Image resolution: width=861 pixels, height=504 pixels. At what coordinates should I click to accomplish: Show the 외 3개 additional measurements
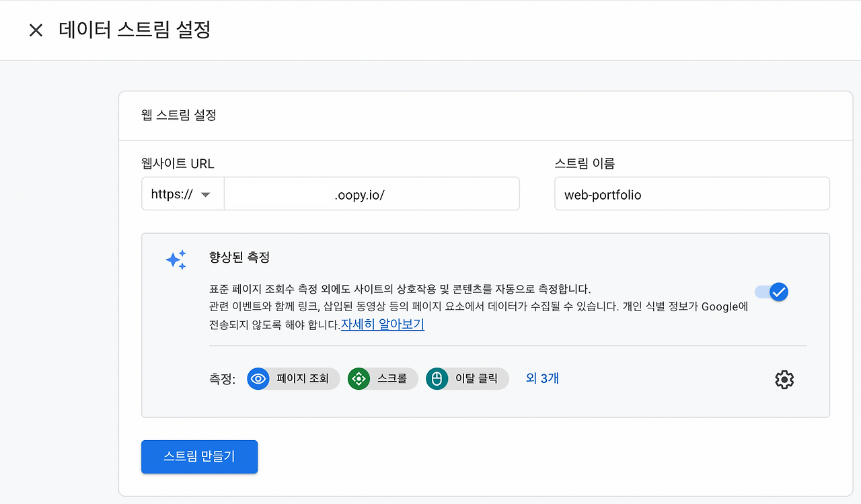click(x=542, y=378)
